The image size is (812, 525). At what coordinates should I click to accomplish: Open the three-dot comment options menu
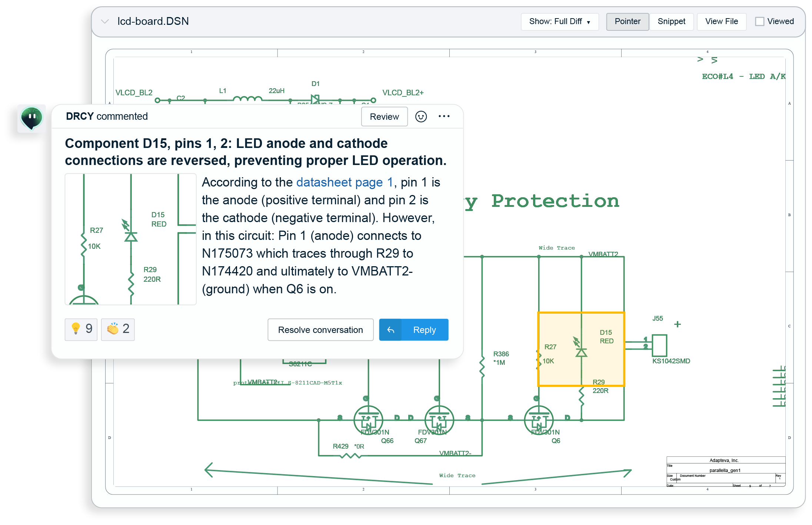pos(444,116)
